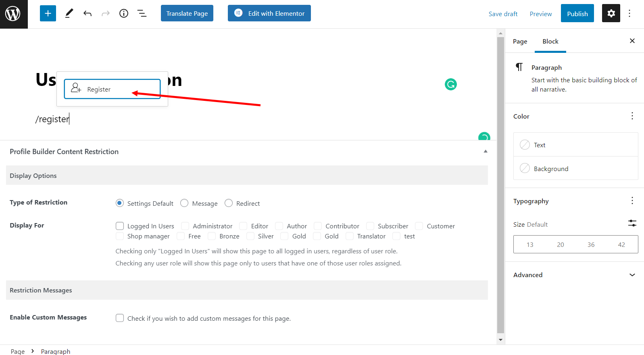Open Typography options three-dot menu
Image resolution: width=644 pixels, height=355 pixels.
click(x=632, y=201)
